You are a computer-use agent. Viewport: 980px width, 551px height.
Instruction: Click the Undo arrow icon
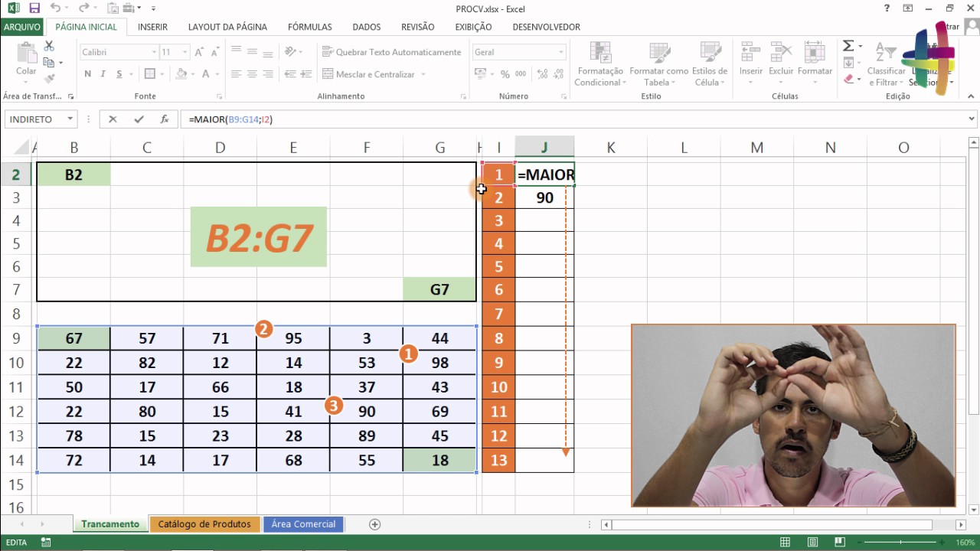tap(55, 8)
